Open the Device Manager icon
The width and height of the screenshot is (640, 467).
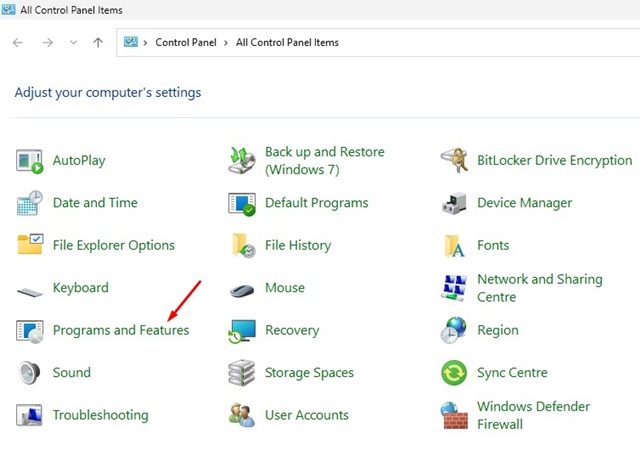pyautogui.click(x=454, y=203)
